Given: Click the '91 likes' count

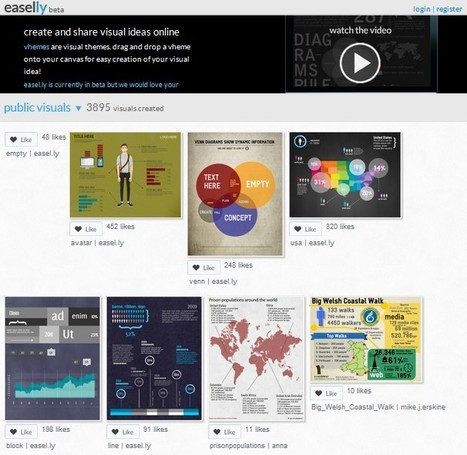Looking at the screenshot, I should coord(156,429).
